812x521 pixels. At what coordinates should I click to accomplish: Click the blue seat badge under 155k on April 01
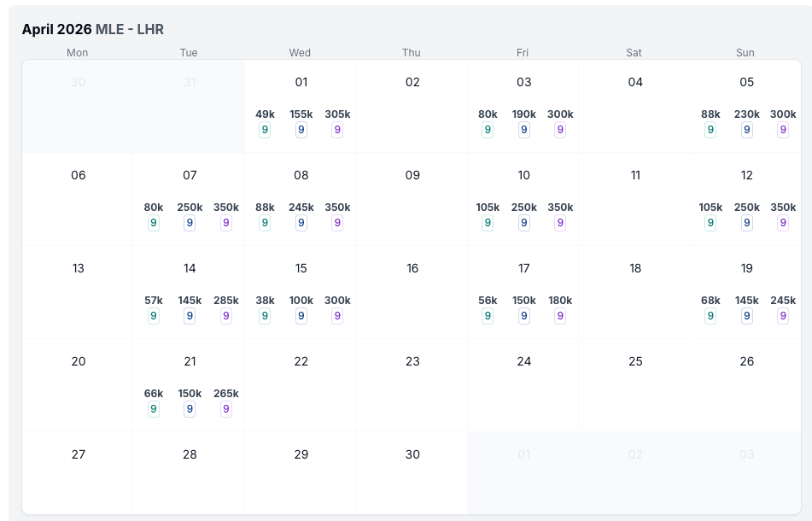point(301,130)
